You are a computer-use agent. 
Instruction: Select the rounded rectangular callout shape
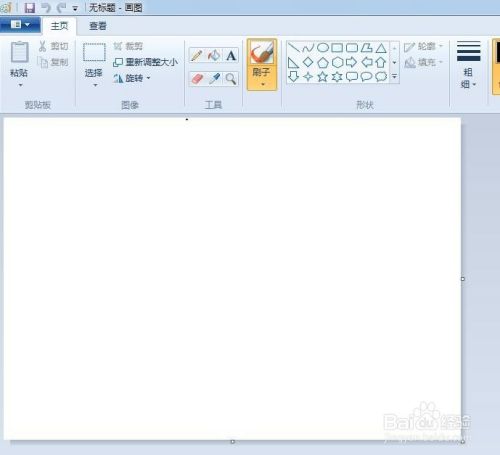352,77
